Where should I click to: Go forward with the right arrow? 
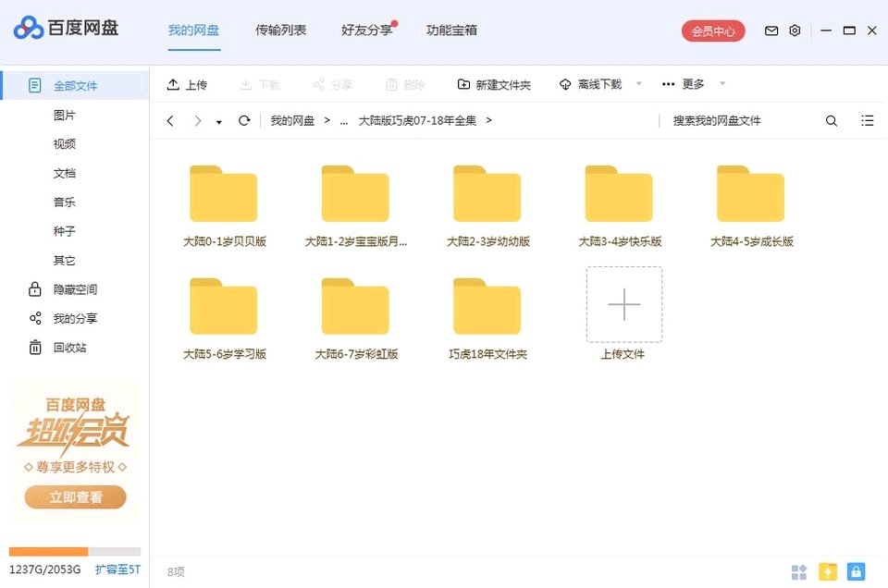[x=197, y=120]
